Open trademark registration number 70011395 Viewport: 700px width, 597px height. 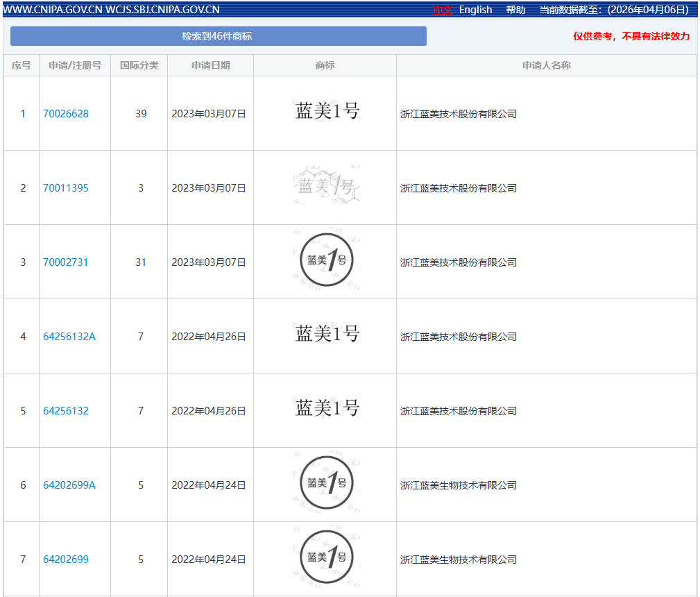pos(66,187)
